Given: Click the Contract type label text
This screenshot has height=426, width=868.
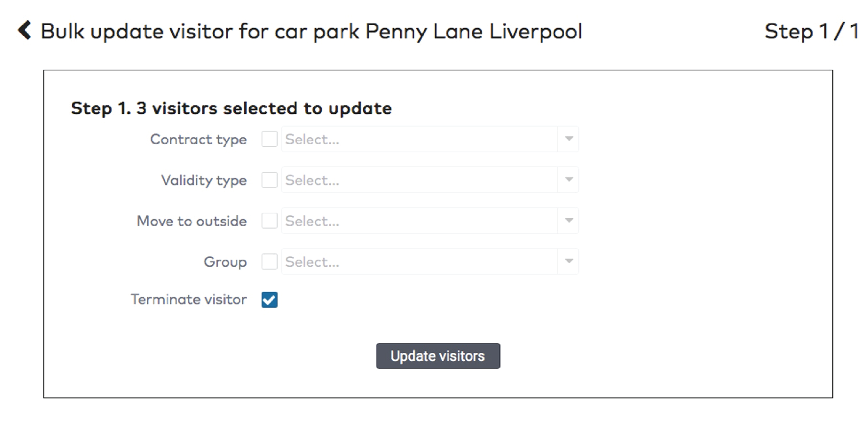Looking at the screenshot, I should tap(198, 140).
